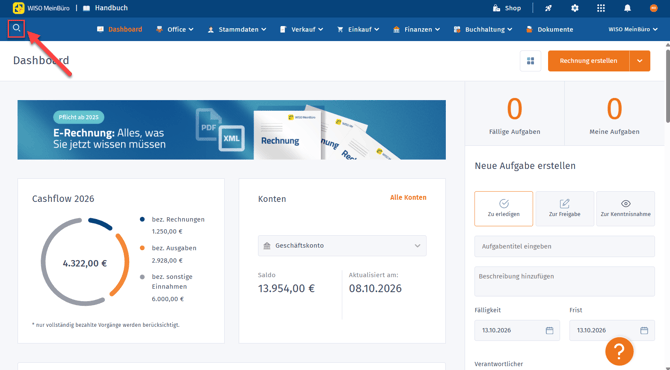Click the Cashflow 2026 heading
Image resolution: width=670 pixels, height=370 pixels.
coord(63,199)
